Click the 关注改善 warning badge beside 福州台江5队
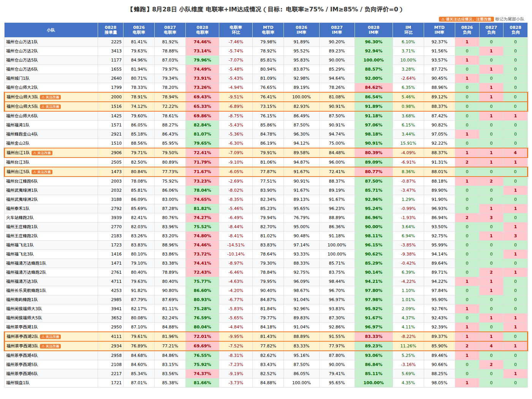 [x=42, y=172]
